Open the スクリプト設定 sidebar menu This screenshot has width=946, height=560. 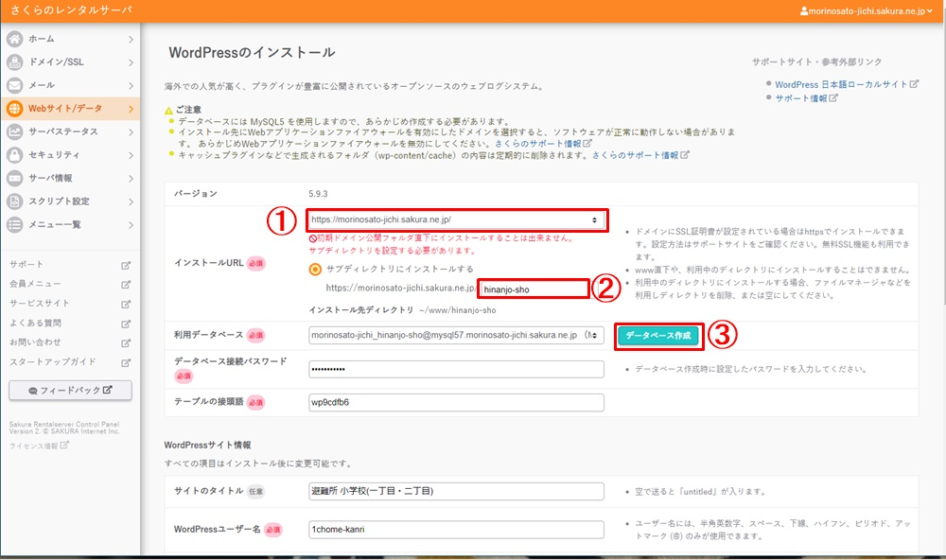click(x=70, y=201)
